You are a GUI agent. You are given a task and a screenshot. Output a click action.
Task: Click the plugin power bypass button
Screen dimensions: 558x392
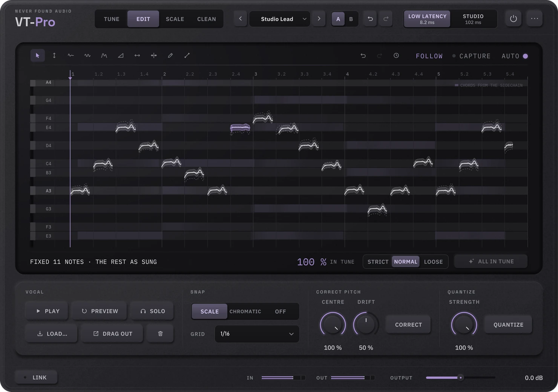pyautogui.click(x=514, y=18)
